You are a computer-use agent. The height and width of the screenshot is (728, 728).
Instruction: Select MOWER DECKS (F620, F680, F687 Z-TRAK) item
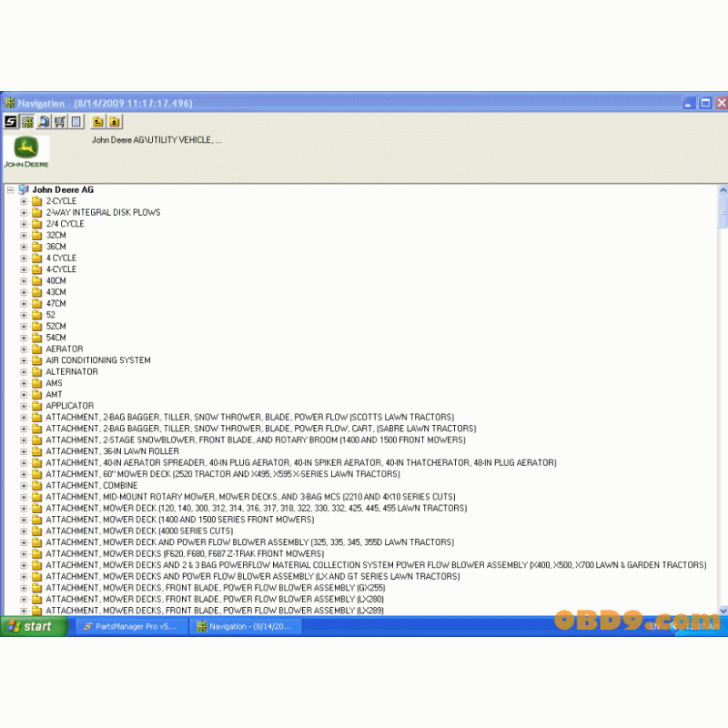(x=185, y=554)
